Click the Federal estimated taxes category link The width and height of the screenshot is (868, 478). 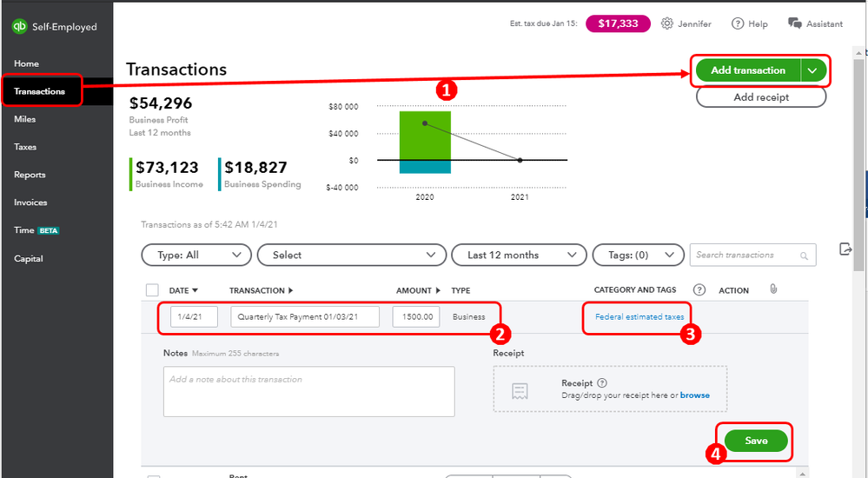(x=639, y=317)
